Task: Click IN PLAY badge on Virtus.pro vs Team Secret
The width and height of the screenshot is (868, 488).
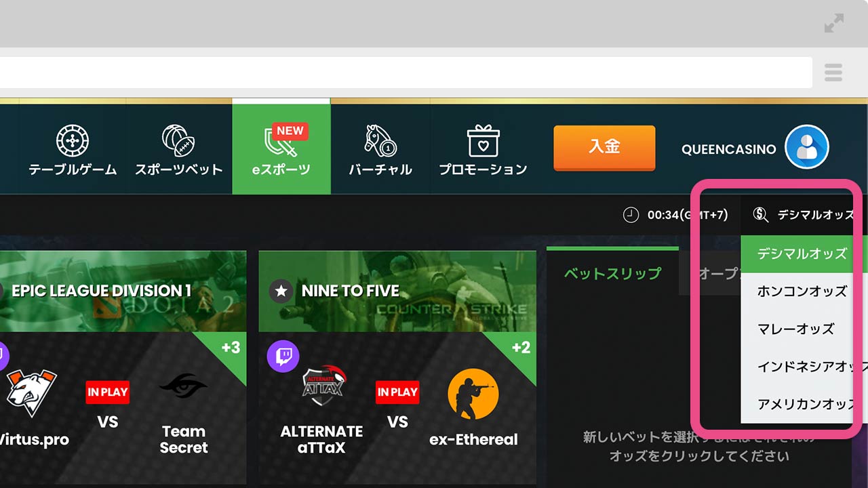Action: (x=107, y=392)
